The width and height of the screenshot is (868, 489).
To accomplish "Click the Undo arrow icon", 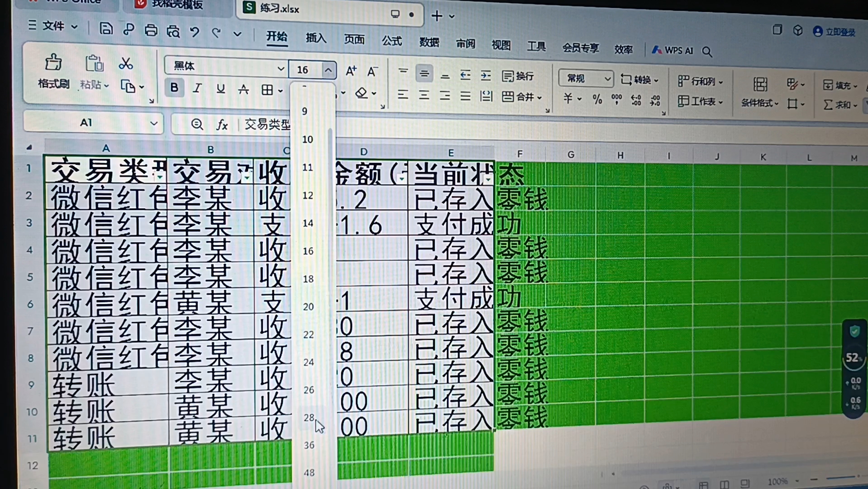I will click(x=195, y=32).
